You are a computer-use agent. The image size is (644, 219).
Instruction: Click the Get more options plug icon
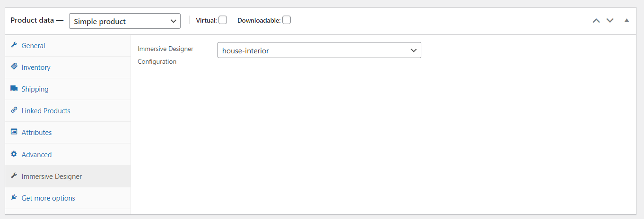(x=14, y=198)
